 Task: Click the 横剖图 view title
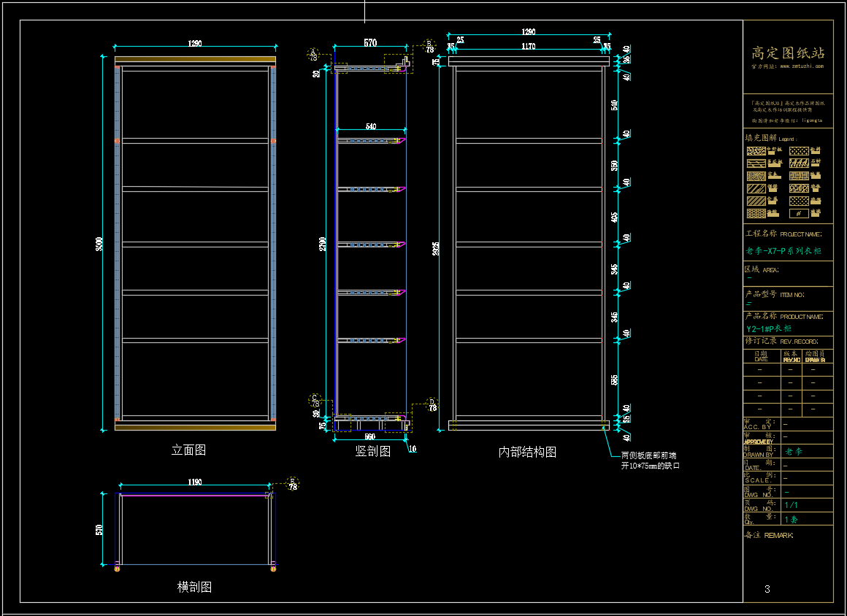194,587
